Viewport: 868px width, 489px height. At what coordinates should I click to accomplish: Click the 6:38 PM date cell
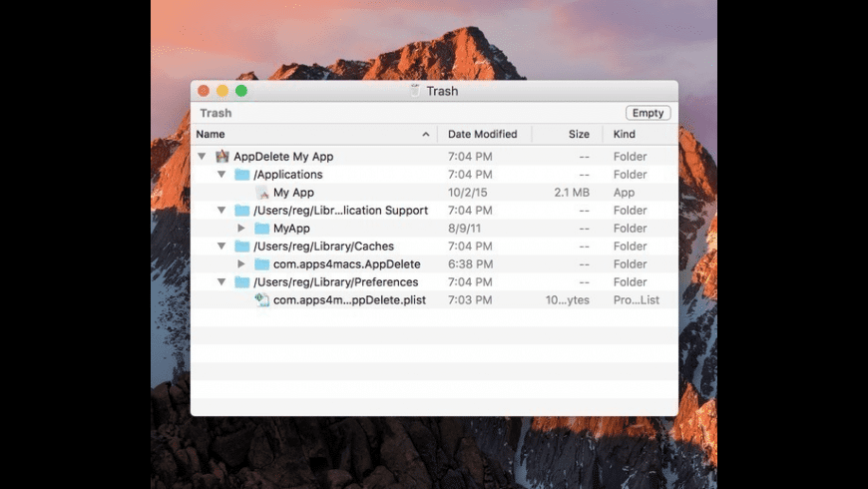(x=470, y=264)
